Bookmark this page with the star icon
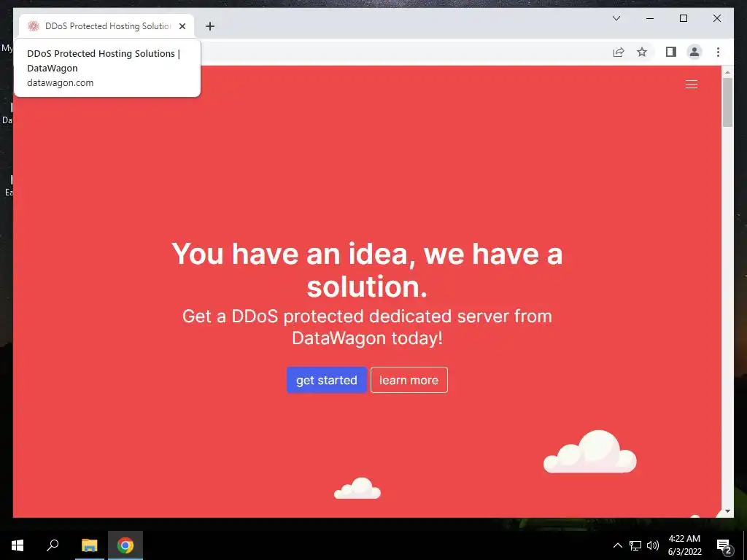This screenshot has height=560, width=747. pyautogui.click(x=642, y=52)
